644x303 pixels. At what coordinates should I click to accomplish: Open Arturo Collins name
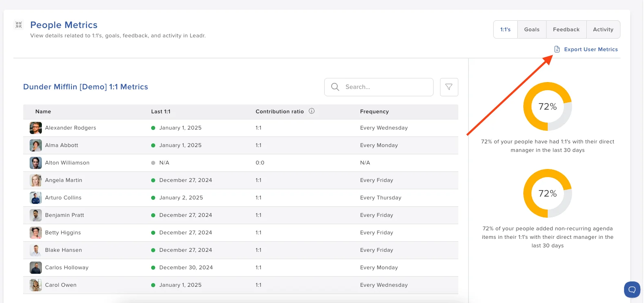(63, 198)
